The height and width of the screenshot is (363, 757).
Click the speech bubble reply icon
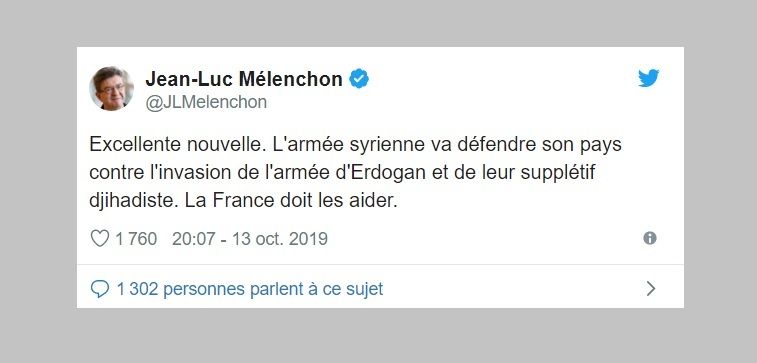100,289
